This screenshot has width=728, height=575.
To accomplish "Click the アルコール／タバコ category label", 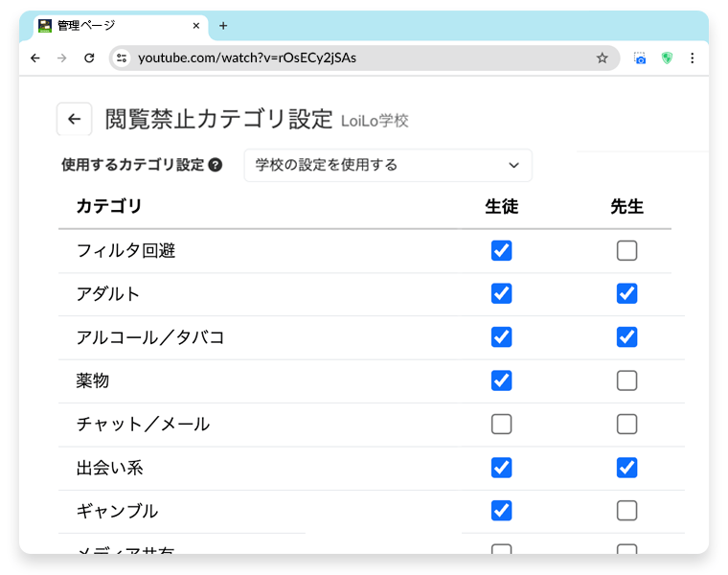I will (150, 337).
